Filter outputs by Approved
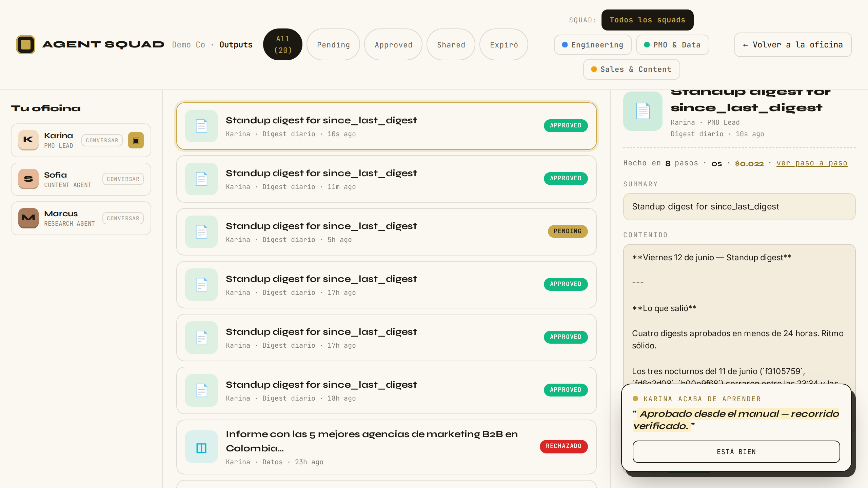This screenshot has height=488, width=868. [393, 44]
